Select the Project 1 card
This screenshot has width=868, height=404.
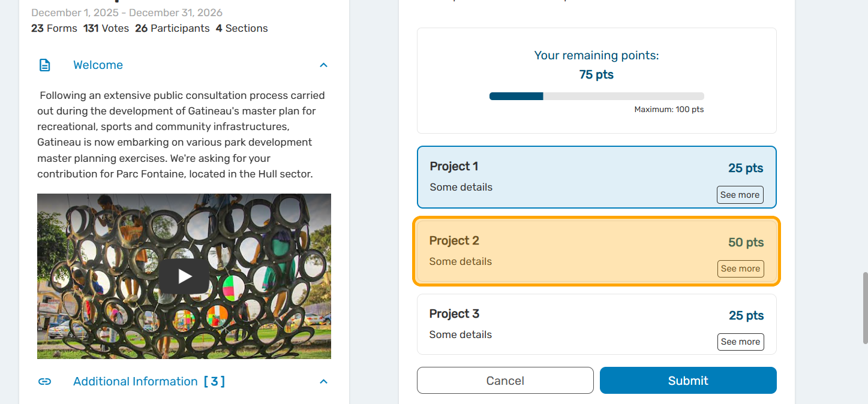click(570, 177)
